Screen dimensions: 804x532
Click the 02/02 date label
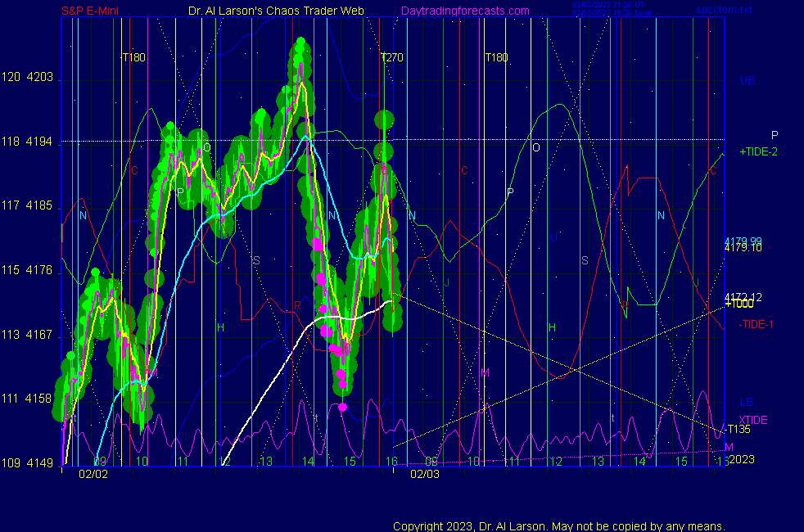93,474
